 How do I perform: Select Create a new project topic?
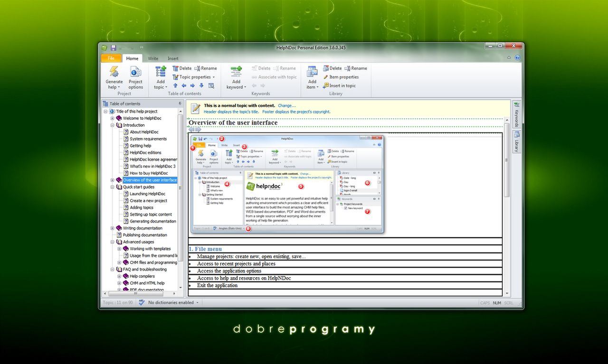click(x=148, y=201)
